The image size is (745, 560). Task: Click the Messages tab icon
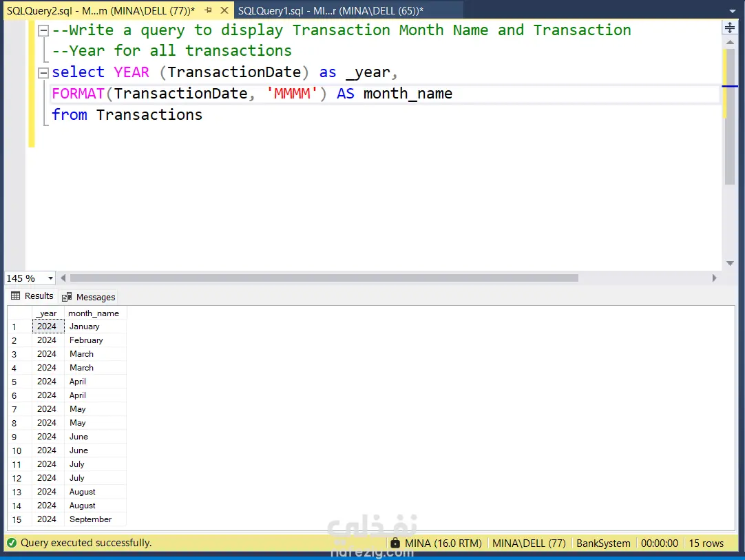coord(67,297)
